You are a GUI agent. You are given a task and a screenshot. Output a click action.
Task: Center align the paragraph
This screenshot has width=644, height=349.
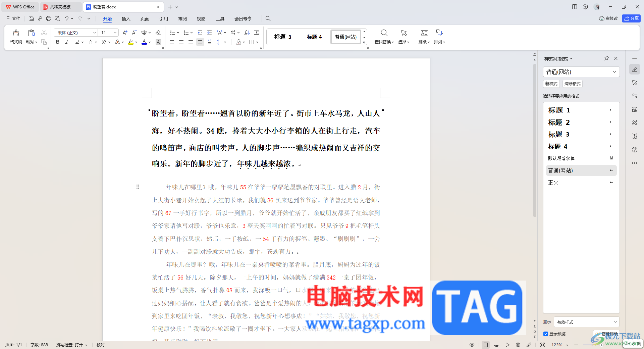(181, 42)
